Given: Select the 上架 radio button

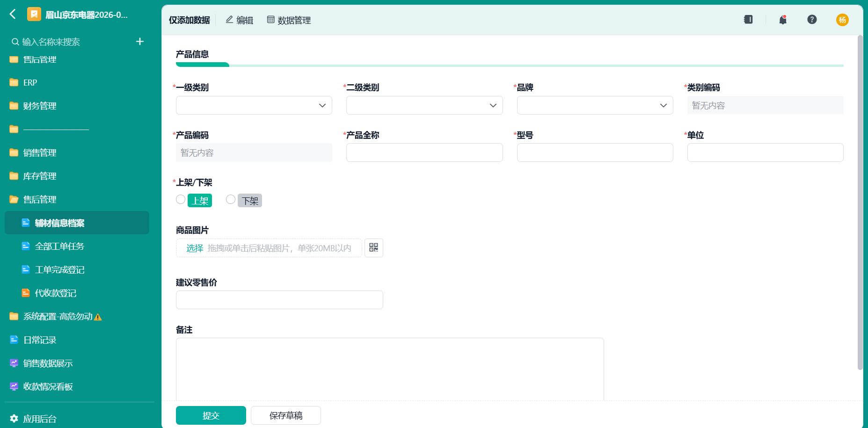Looking at the screenshot, I should [x=181, y=200].
